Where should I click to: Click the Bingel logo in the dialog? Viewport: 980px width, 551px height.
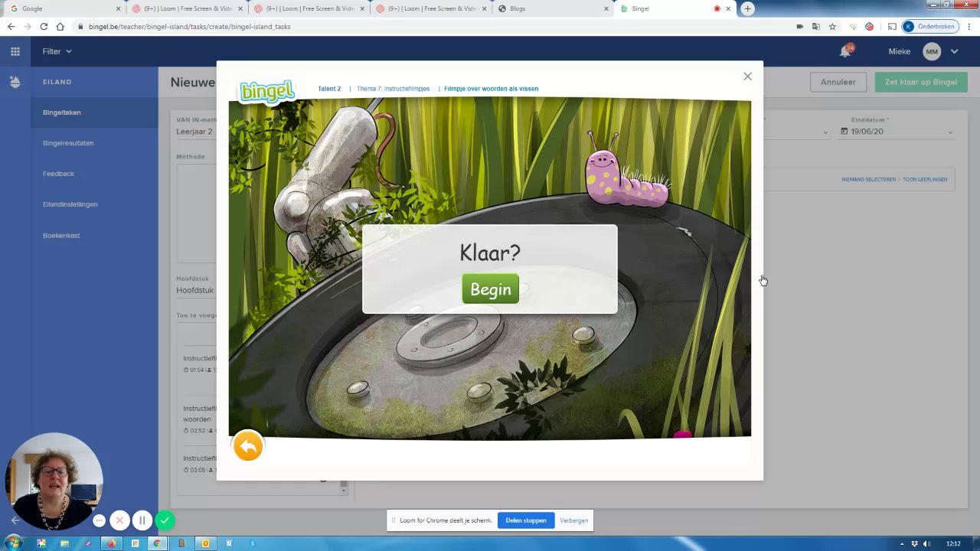point(267,91)
